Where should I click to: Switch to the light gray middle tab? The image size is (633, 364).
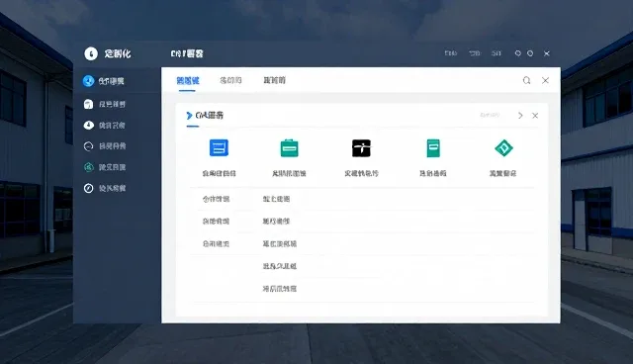point(230,80)
